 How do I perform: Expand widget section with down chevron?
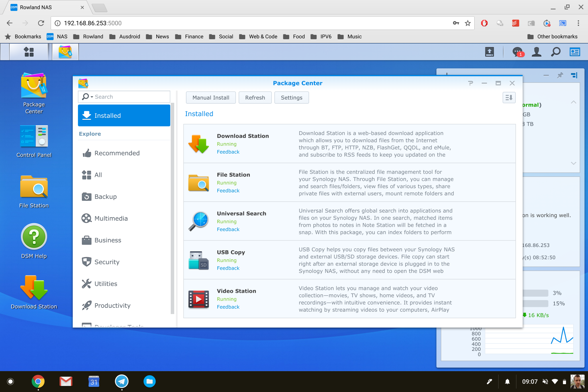click(574, 163)
